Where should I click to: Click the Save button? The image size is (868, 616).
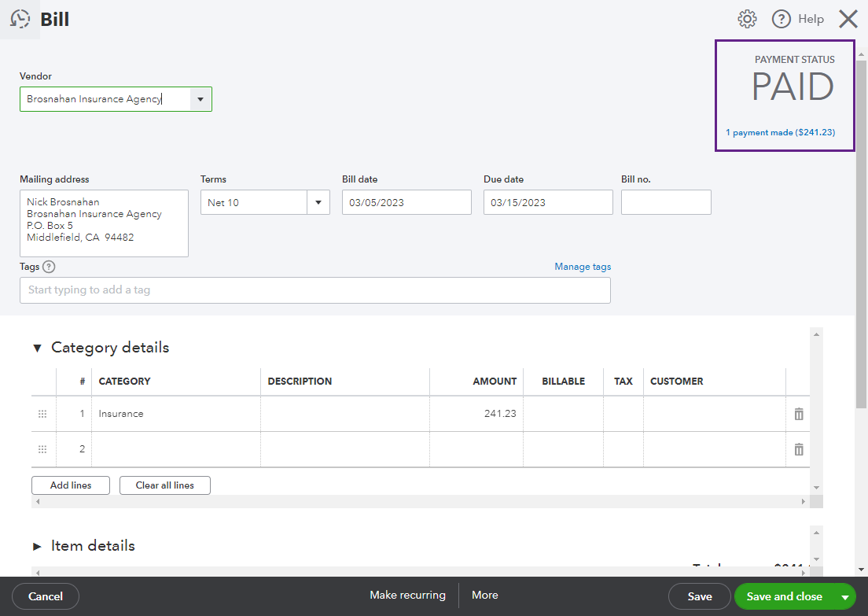coord(699,596)
